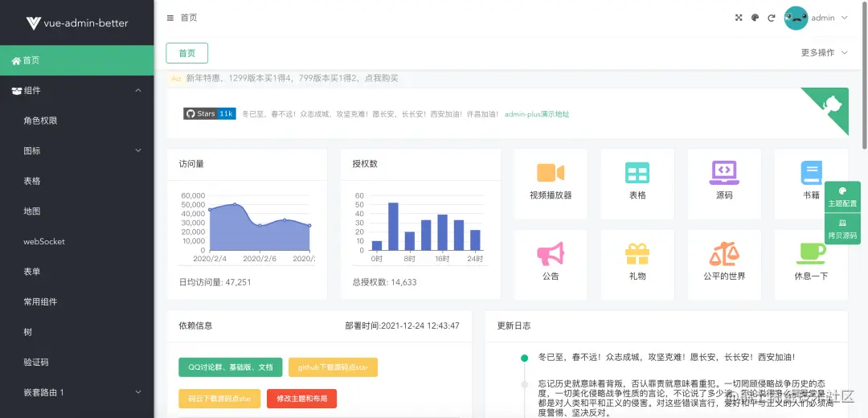Toggle the sidebar collapse hamburger icon
This screenshot has width=868, height=418.
[x=170, y=18]
